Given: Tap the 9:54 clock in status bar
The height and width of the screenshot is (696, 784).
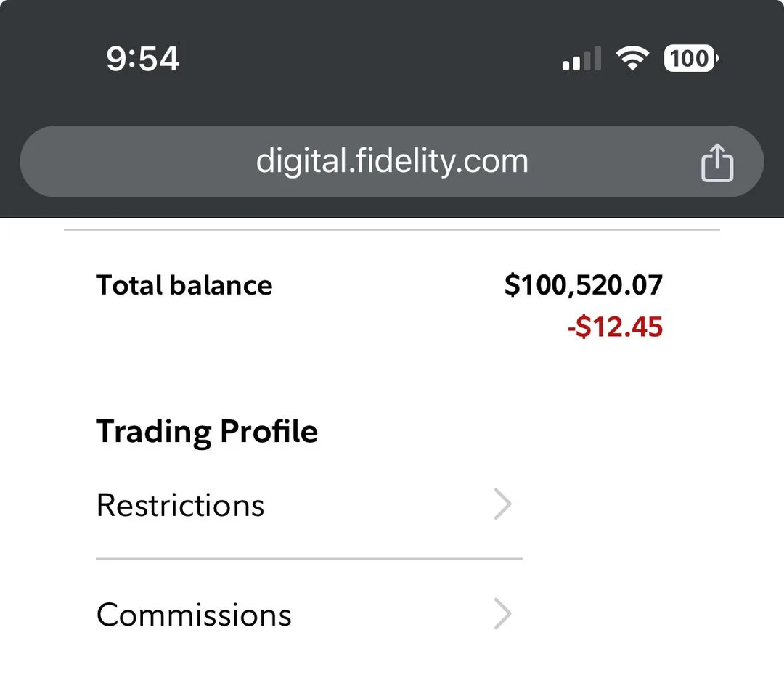Looking at the screenshot, I should [142, 58].
